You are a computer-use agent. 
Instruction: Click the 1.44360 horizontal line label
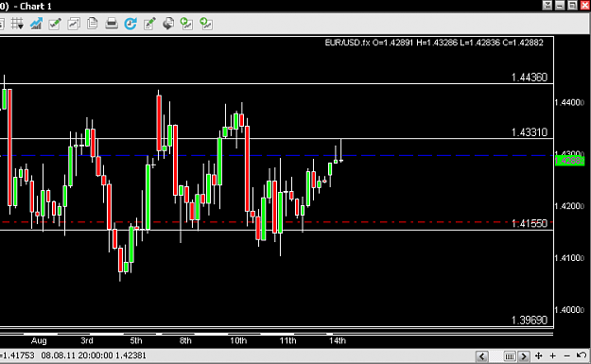coord(530,78)
